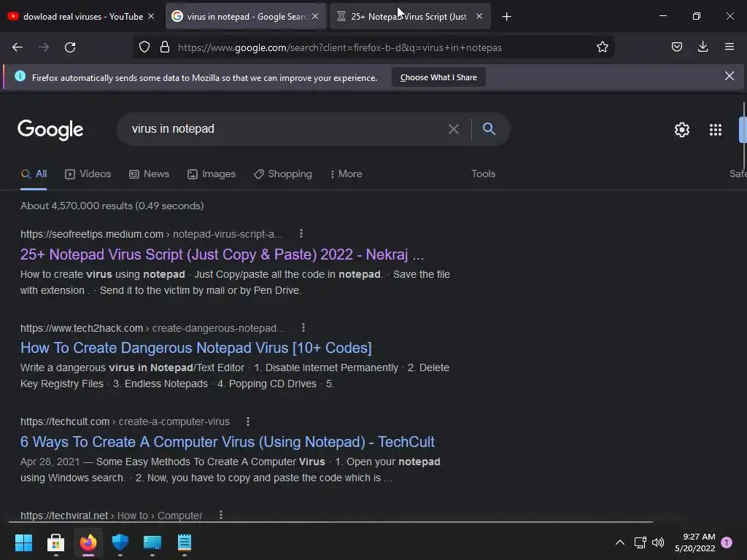Show hidden system tray icons
The image size is (747, 560).
tap(620, 542)
